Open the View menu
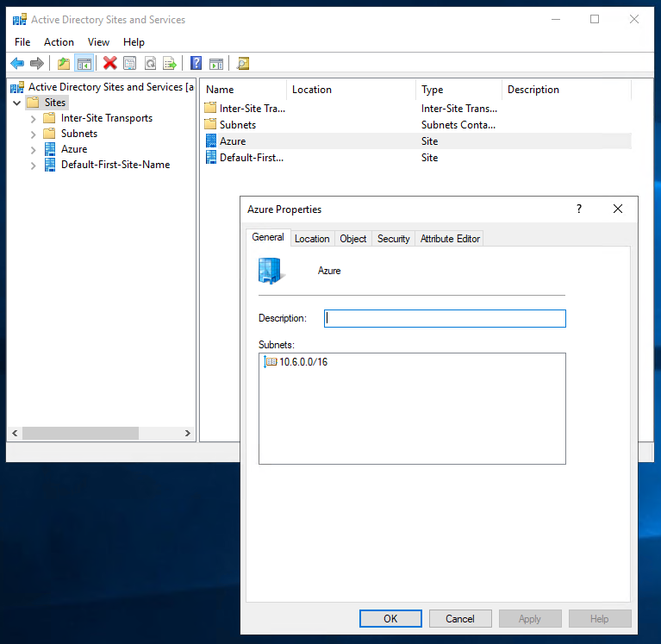The image size is (661, 644). click(x=98, y=42)
